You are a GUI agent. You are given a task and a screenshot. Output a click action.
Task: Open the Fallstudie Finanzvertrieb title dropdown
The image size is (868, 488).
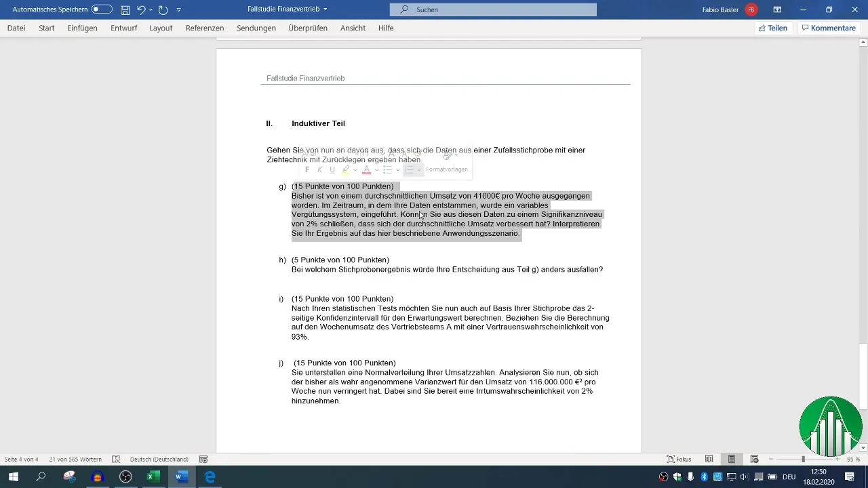pos(325,9)
